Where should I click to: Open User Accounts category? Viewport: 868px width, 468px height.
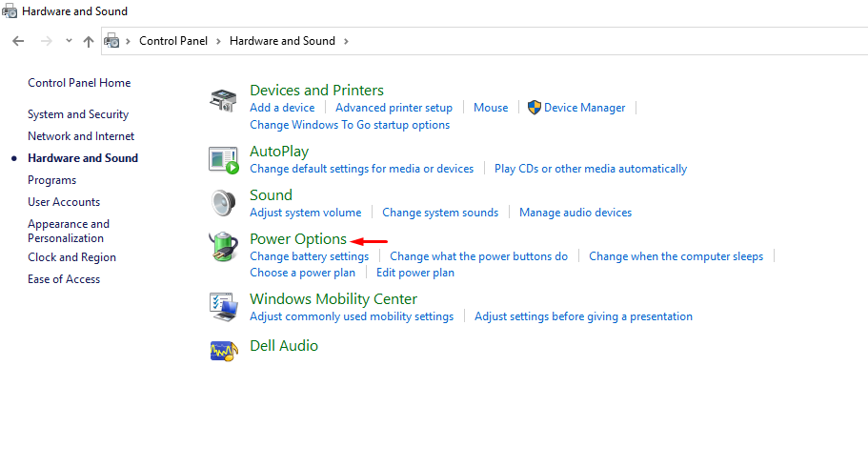64,202
